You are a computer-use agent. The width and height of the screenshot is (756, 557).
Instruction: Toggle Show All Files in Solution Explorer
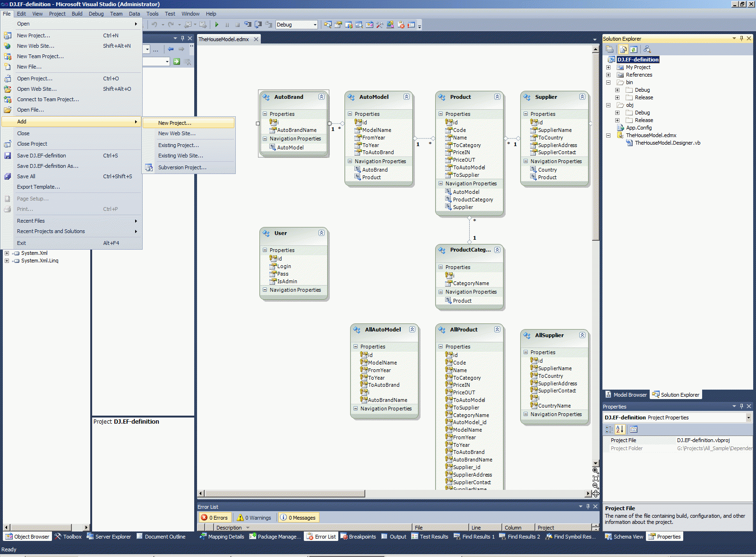623,49
